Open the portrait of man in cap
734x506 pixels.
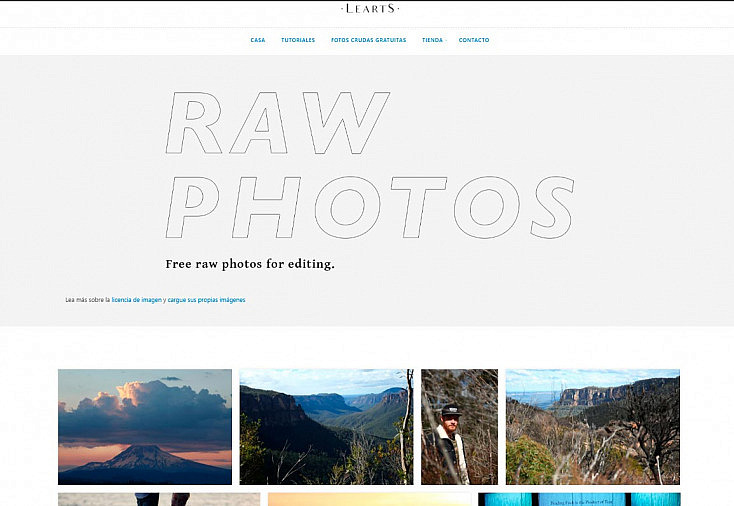pos(459,426)
